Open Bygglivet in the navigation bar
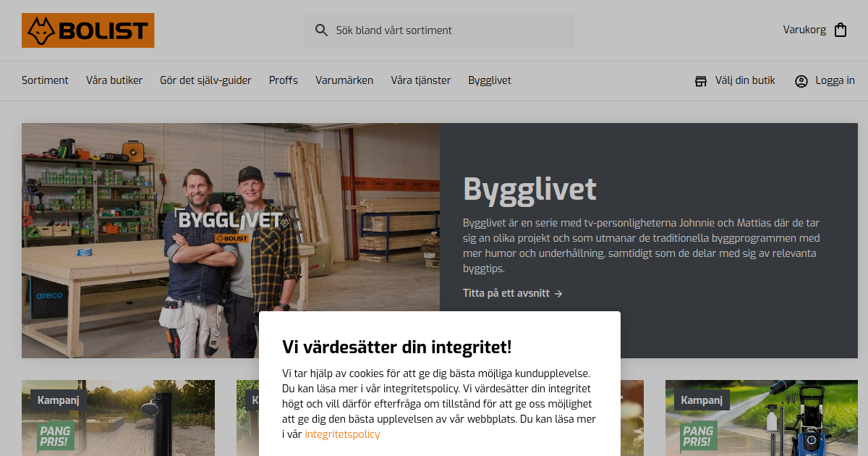The height and width of the screenshot is (456, 868). (490, 80)
